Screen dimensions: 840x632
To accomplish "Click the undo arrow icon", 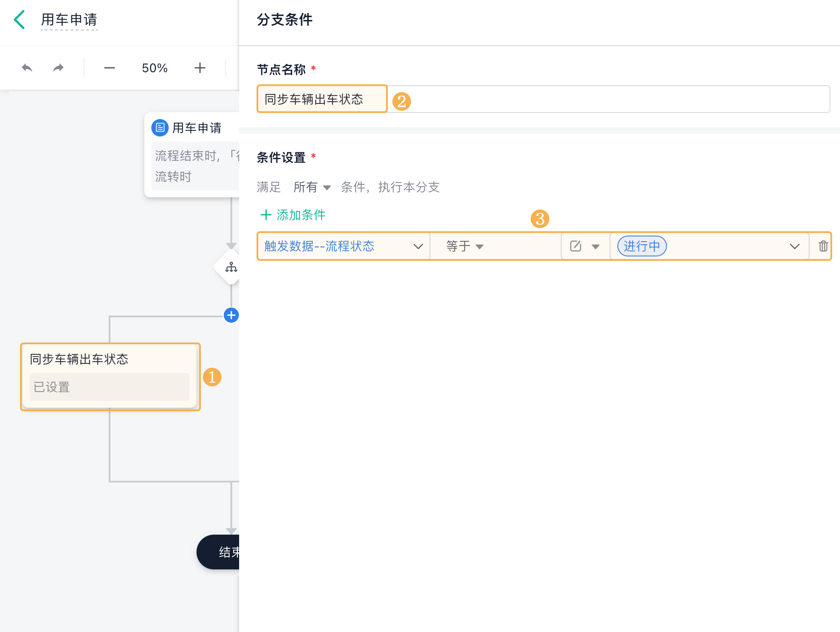I will (x=27, y=68).
